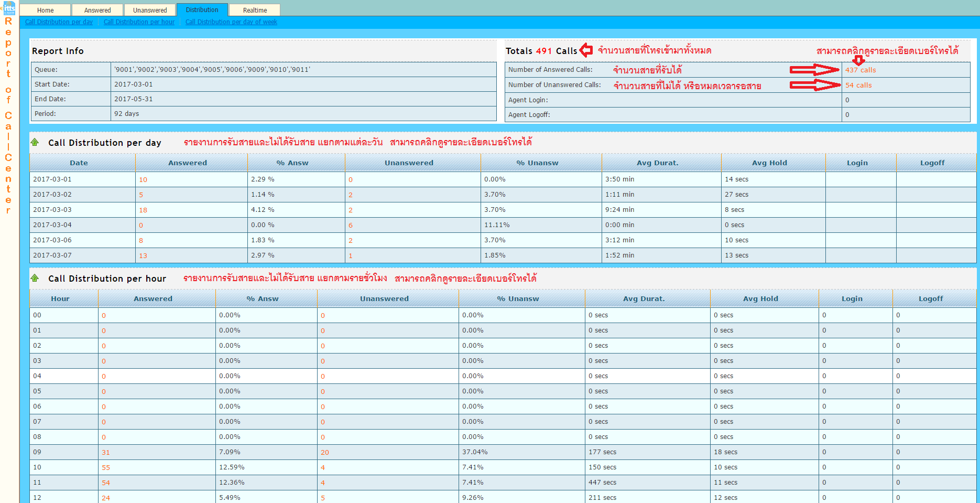
Task: Open the 437 calls answered detail
Action: click(x=861, y=70)
